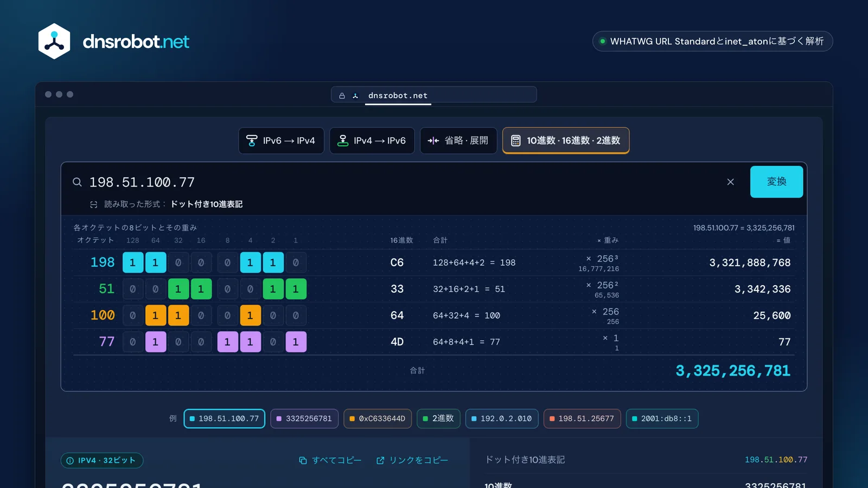Click the 32-weight green bit of octet 51
The width and height of the screenshot is (868, 488).
coord(178,289)
